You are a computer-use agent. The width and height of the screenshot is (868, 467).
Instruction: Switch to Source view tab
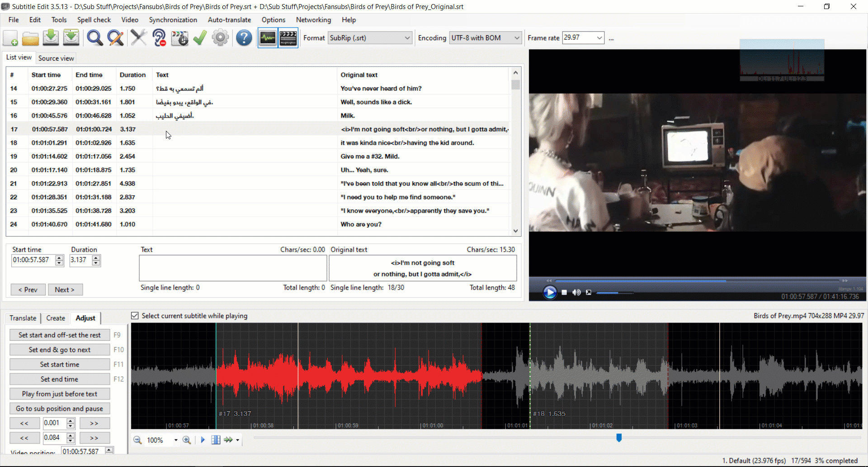coord(56,58)
